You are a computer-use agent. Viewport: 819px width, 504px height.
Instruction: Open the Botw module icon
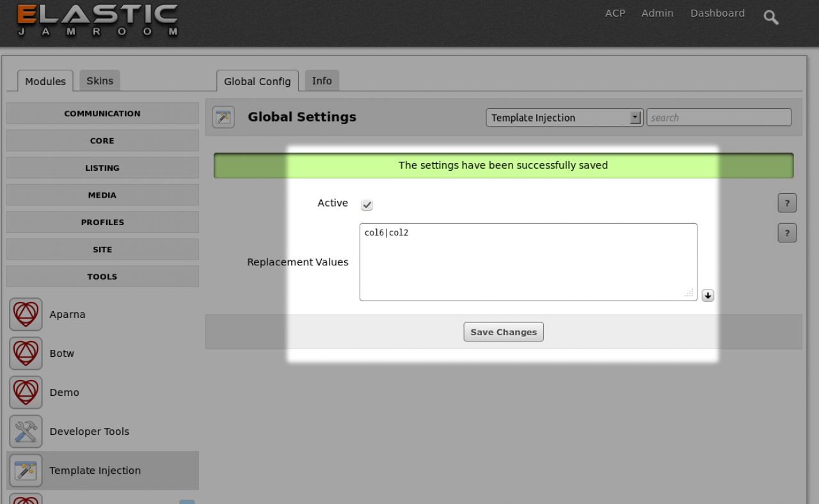coord(26,354)
